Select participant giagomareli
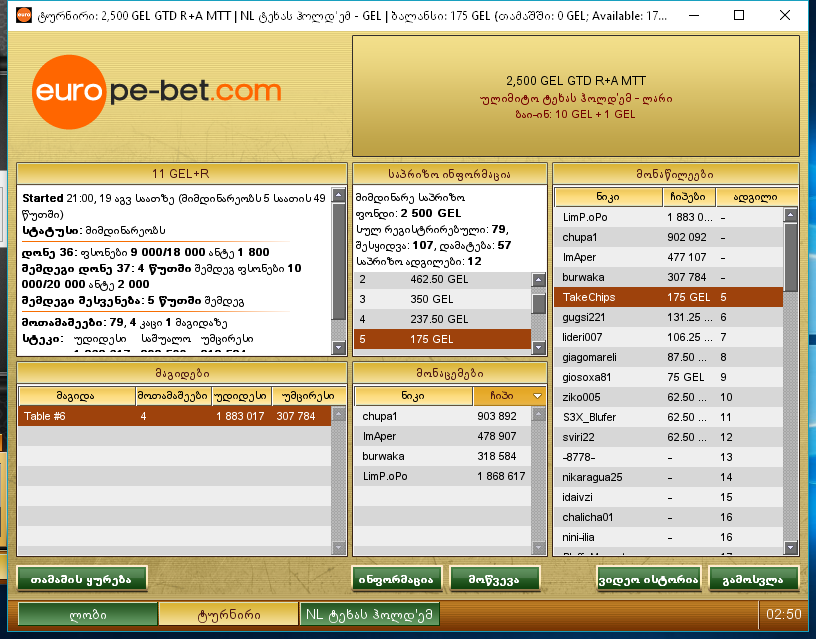 tap(669, 357)
